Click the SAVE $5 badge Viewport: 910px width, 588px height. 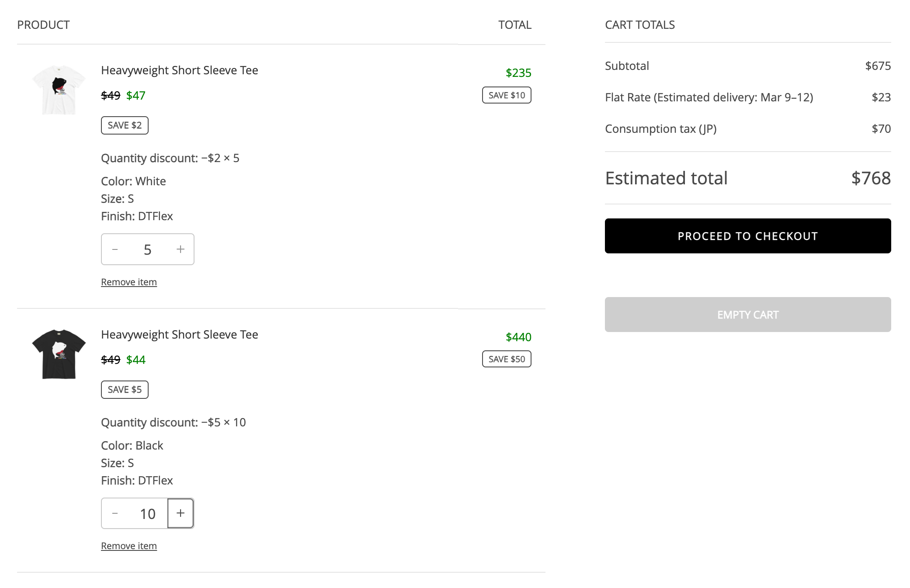click(125, 390)
